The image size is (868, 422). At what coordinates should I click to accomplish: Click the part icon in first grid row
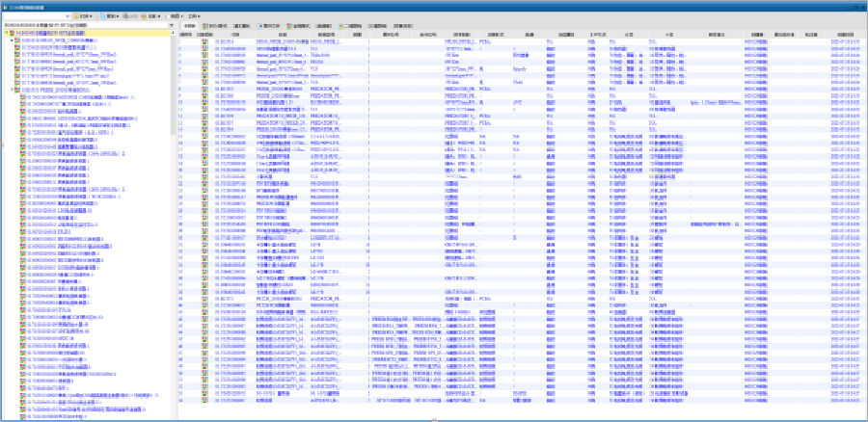pyautogui.click(x=204, y=41)
